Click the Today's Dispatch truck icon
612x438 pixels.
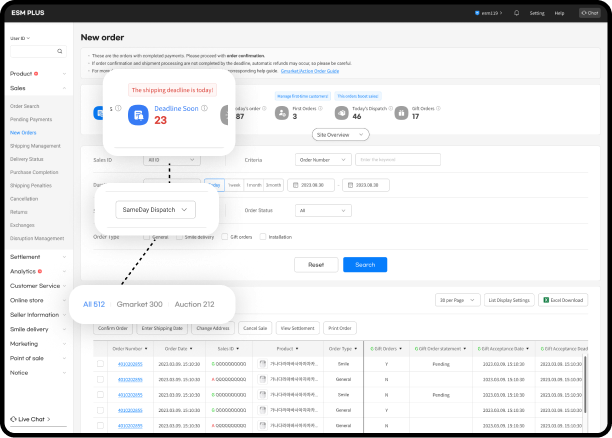pos(343,113)
